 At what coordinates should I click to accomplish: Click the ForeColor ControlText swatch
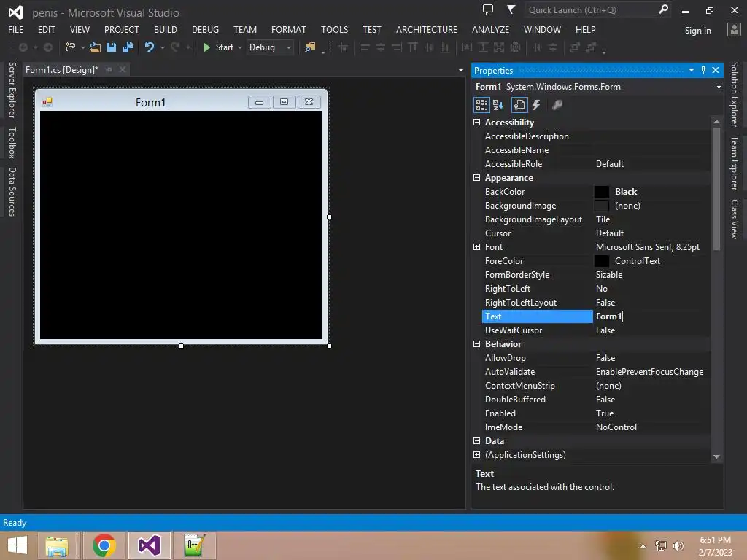602,261
